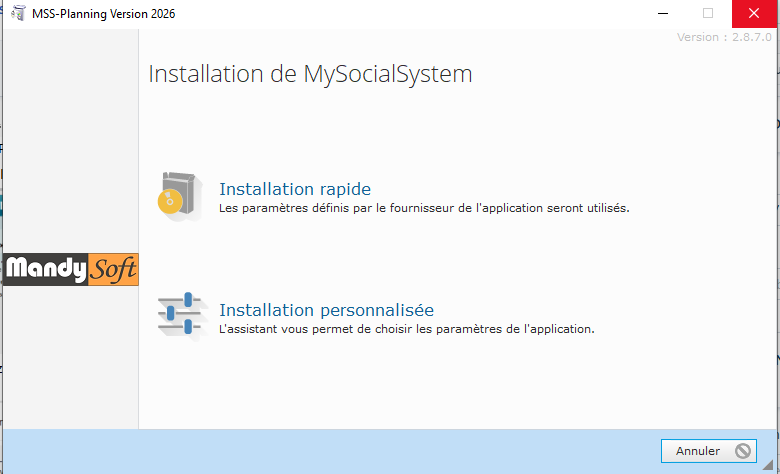Click the Installation personnalisée sliders icon
The height and width of the screenshot is (474, 780).
point(182,316)
